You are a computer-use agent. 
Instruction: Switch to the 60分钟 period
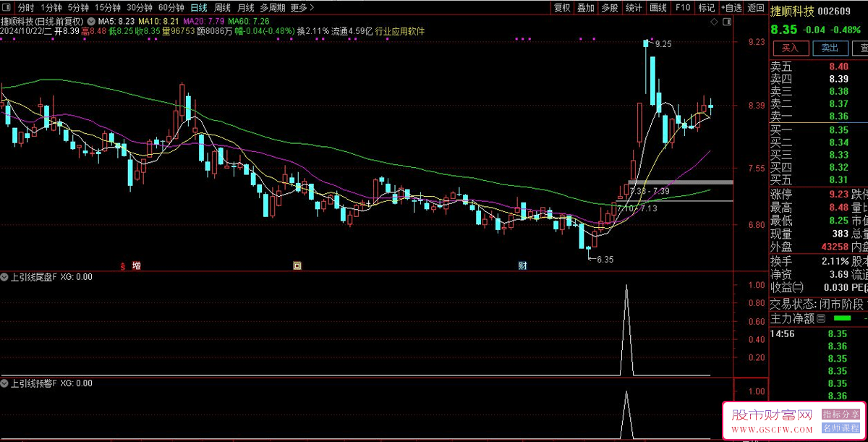(171, 8)
